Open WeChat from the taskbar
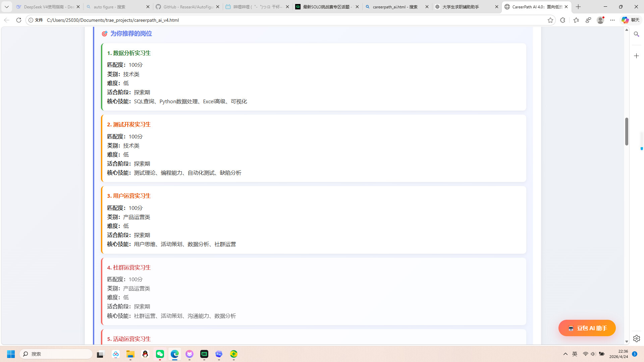The image size is (644, 362). click(x=160, y=354)
